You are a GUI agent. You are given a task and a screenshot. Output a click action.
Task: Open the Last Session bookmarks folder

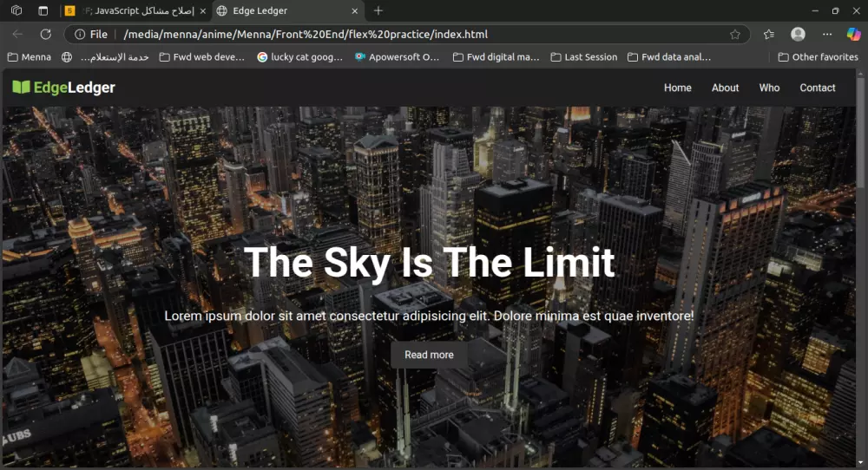584,57
